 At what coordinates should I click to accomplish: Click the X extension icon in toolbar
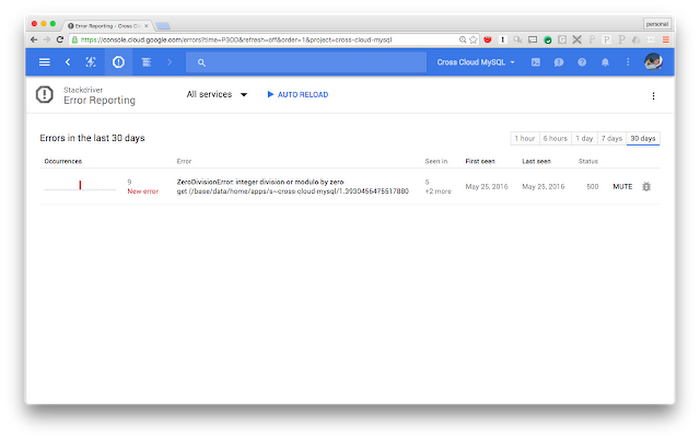(577, 40)
